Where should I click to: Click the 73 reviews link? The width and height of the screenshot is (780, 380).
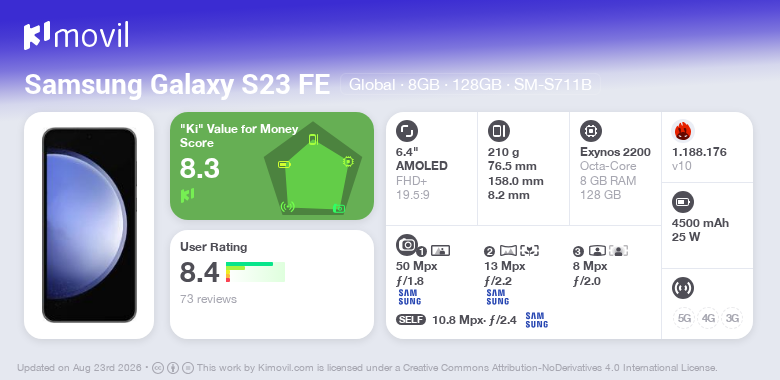208,299
